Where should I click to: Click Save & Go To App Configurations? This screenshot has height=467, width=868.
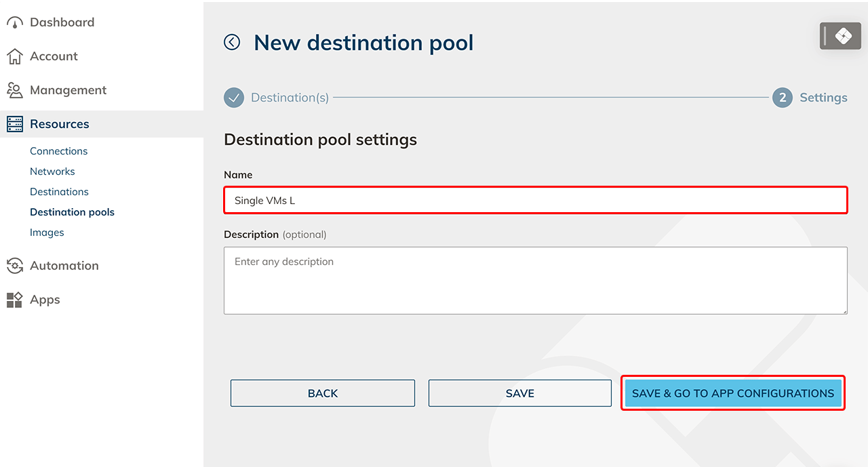point(733,393)
